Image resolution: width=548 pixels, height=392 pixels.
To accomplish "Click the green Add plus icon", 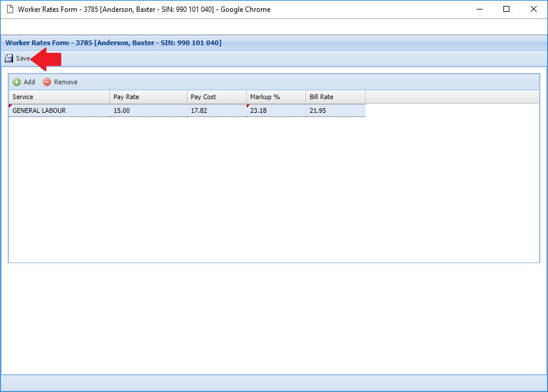I will (17, 82).
